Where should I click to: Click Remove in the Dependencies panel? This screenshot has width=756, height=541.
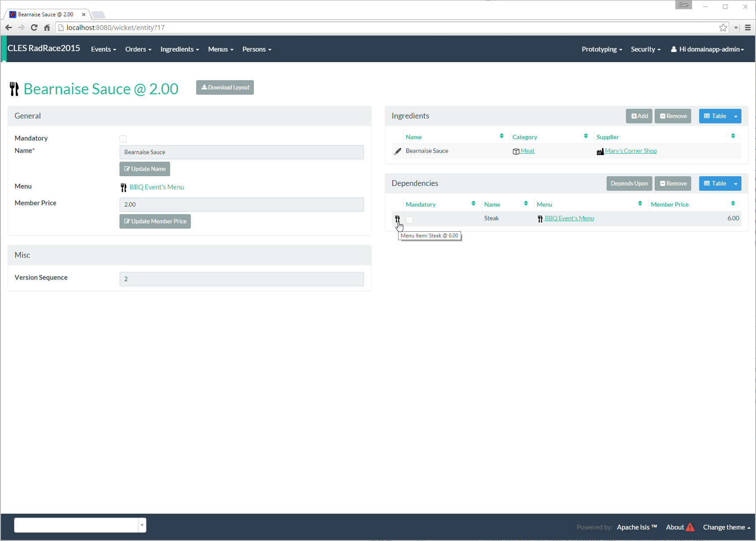click(673, 184)
